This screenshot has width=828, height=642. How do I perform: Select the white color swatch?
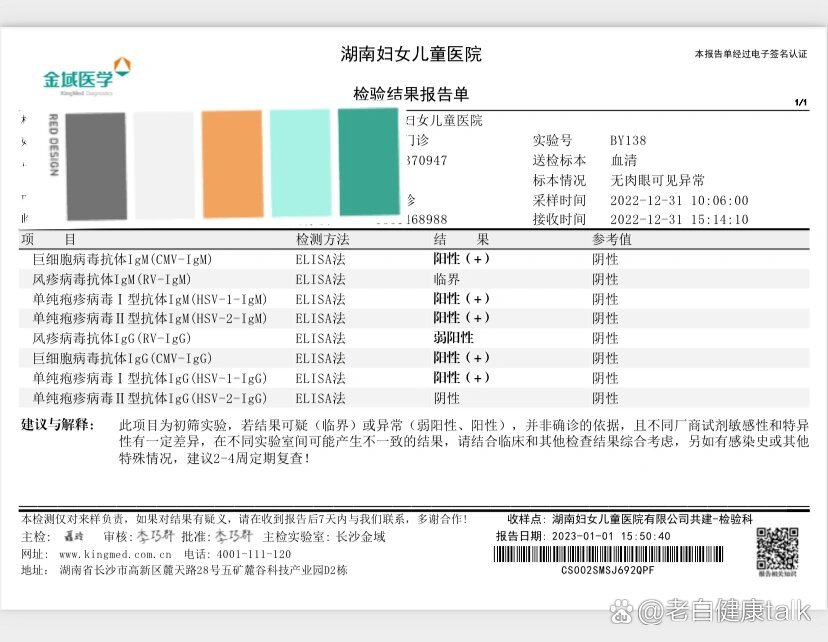(x=163, y=165)
